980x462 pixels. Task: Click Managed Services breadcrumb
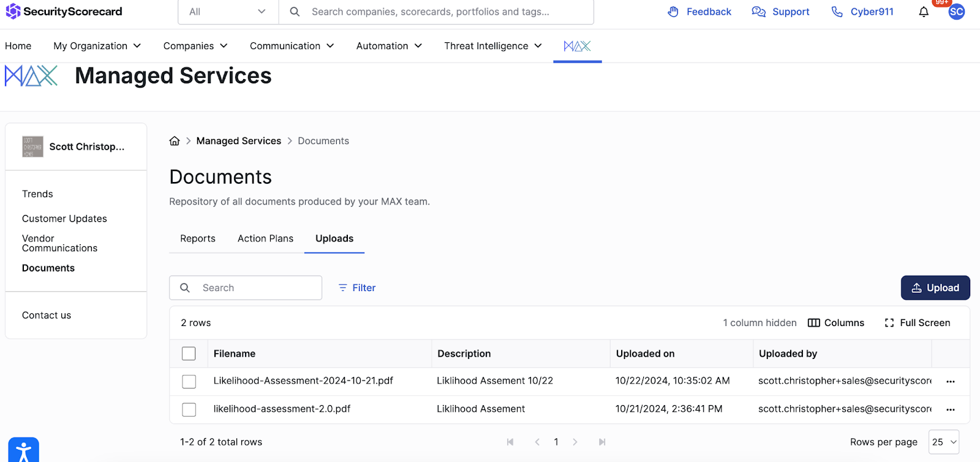click(x=239, y=141)
